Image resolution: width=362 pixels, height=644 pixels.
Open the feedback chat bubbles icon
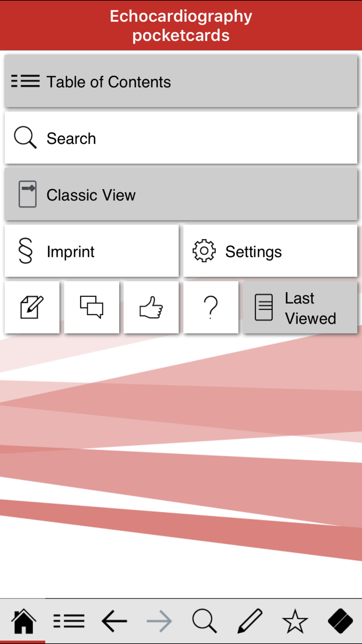pos(92,307)
